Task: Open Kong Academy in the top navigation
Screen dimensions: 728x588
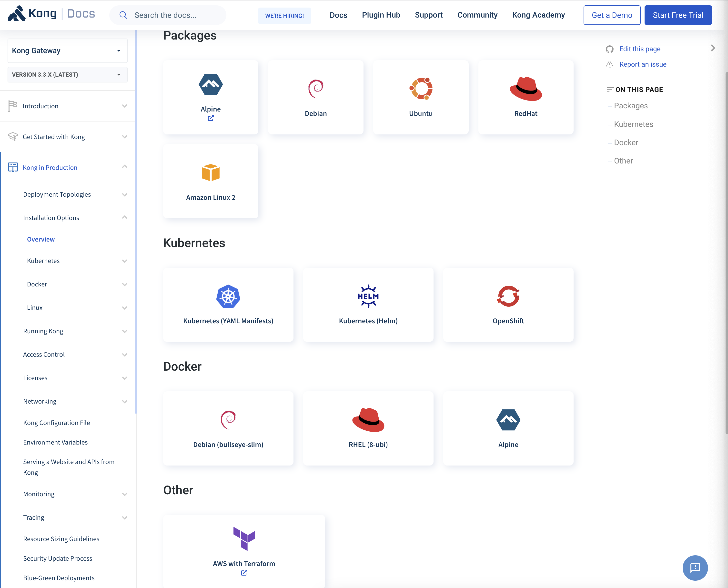Action: [538, 15]
